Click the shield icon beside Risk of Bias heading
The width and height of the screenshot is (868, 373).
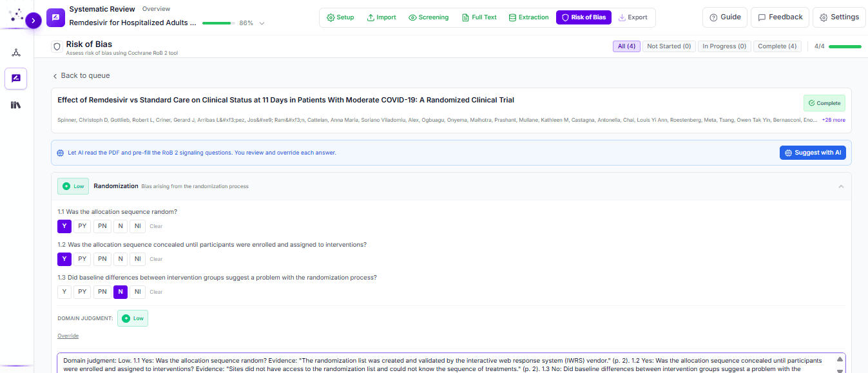57,47
